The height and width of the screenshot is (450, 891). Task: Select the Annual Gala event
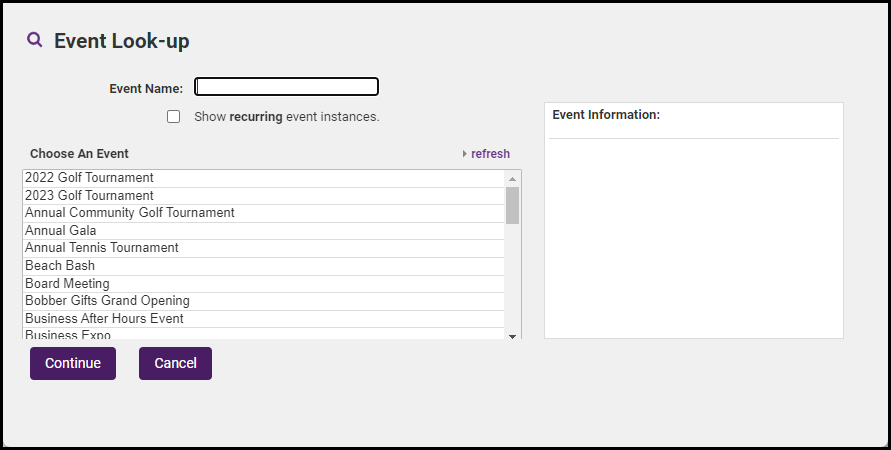[x=60, y=231]
